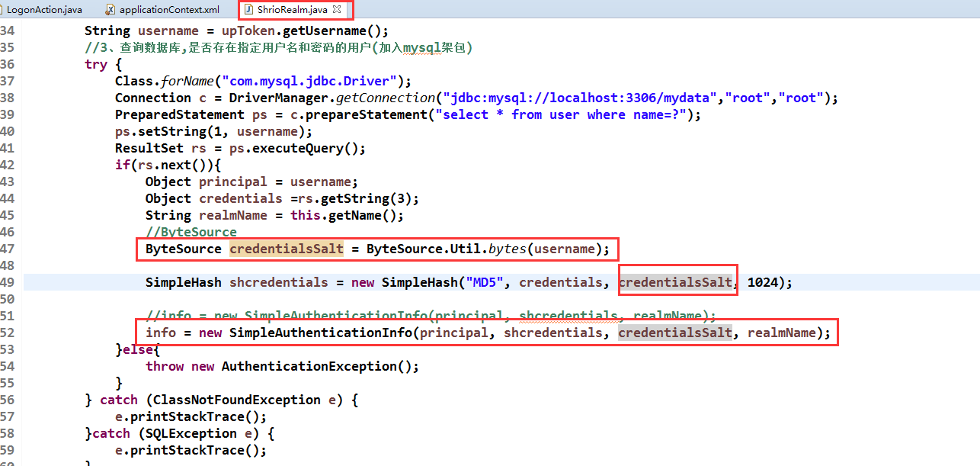Click the commented-out info line 51
Screen dimensions: 980x466
431,316
